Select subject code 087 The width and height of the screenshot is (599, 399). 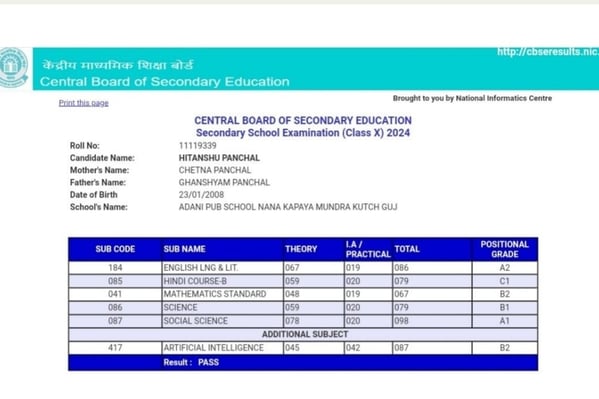pos(115,321)
